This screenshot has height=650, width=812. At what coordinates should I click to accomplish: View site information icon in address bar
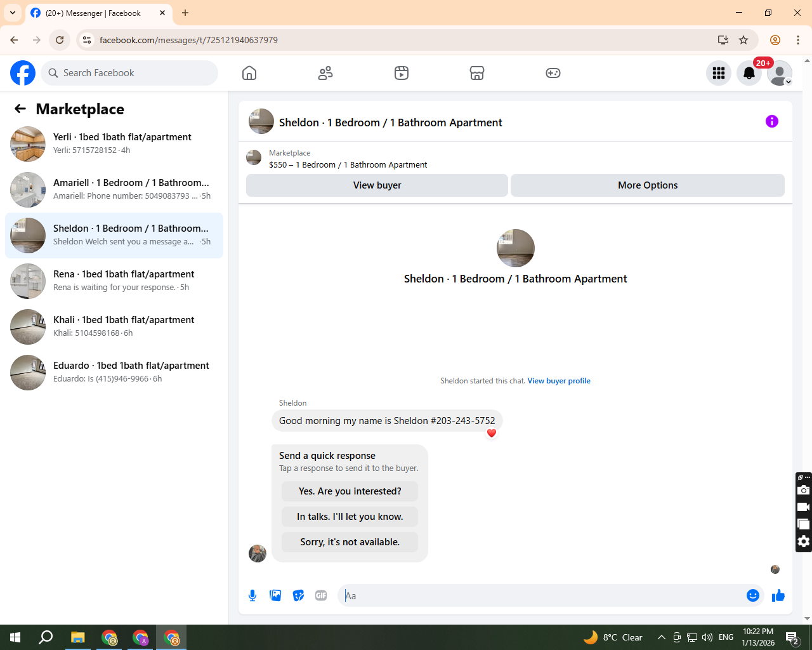coord(88,40)
